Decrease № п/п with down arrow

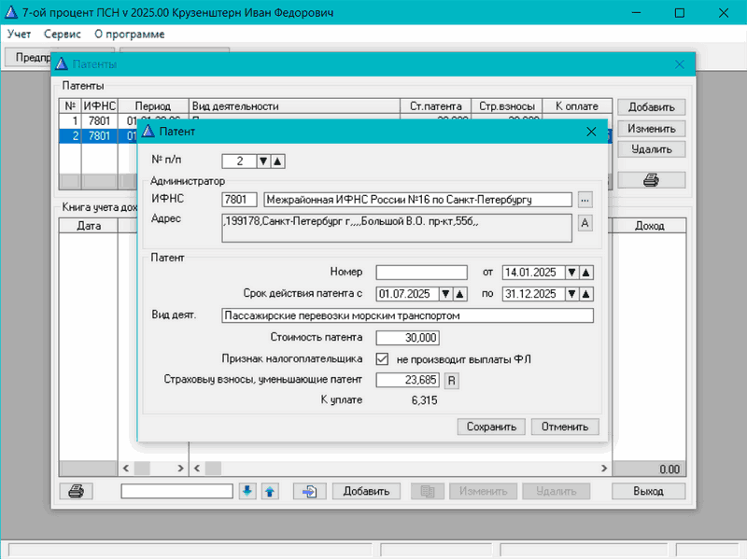(x=263, y=161)
